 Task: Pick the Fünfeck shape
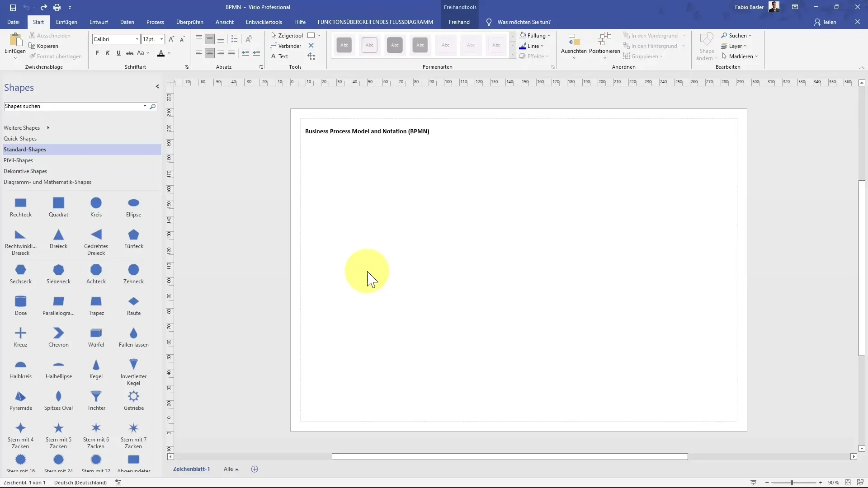pyautogui.click(x=133, y=239)
